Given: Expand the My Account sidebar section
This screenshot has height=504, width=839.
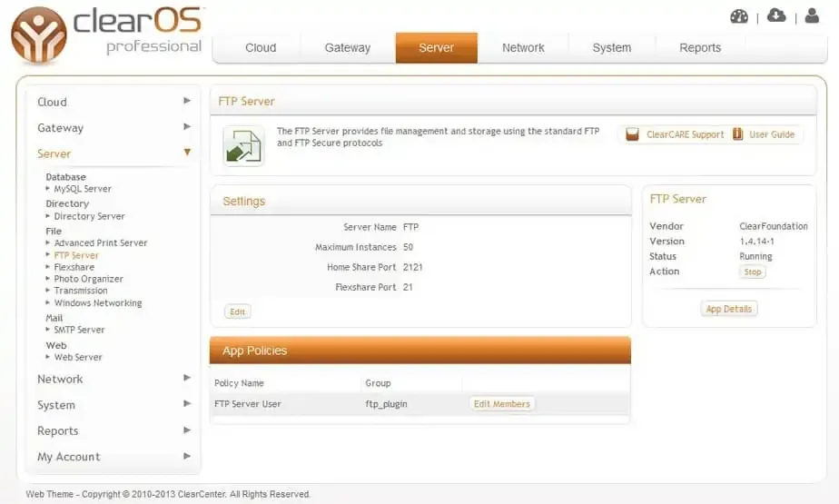Looking at the screenshot, I should pyautogui.click(x=187, y=456).
